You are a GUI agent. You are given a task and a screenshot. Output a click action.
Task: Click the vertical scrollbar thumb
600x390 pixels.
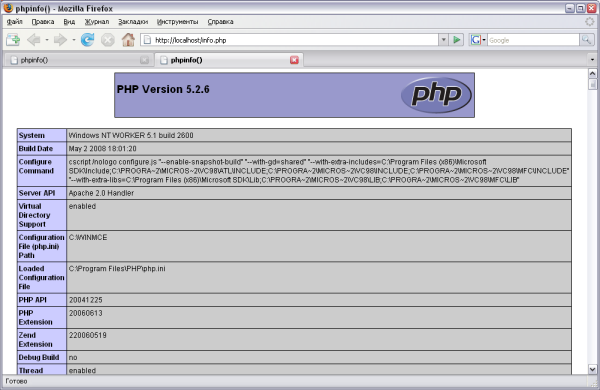tap(592, 84)
